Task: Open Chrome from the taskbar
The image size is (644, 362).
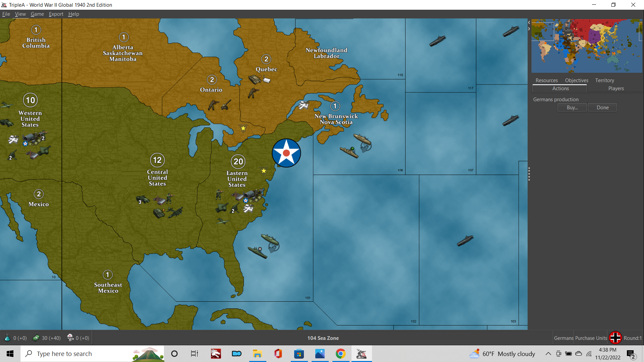Action: pyautogui.click(x=340, y=354)
